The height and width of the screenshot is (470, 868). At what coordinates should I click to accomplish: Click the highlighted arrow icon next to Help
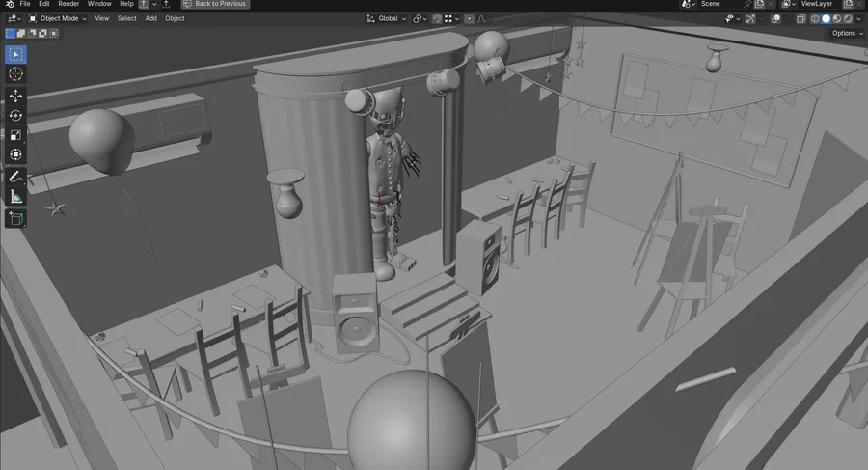(x=144, y=4)
